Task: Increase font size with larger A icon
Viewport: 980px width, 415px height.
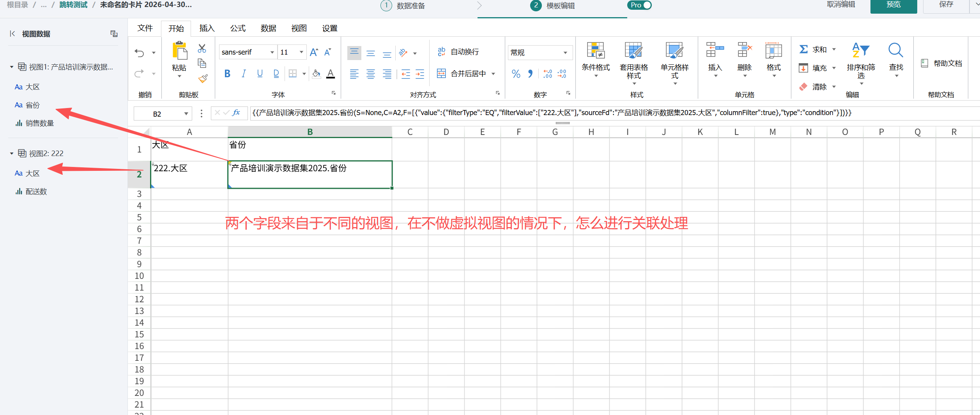Action: (314, 52)
